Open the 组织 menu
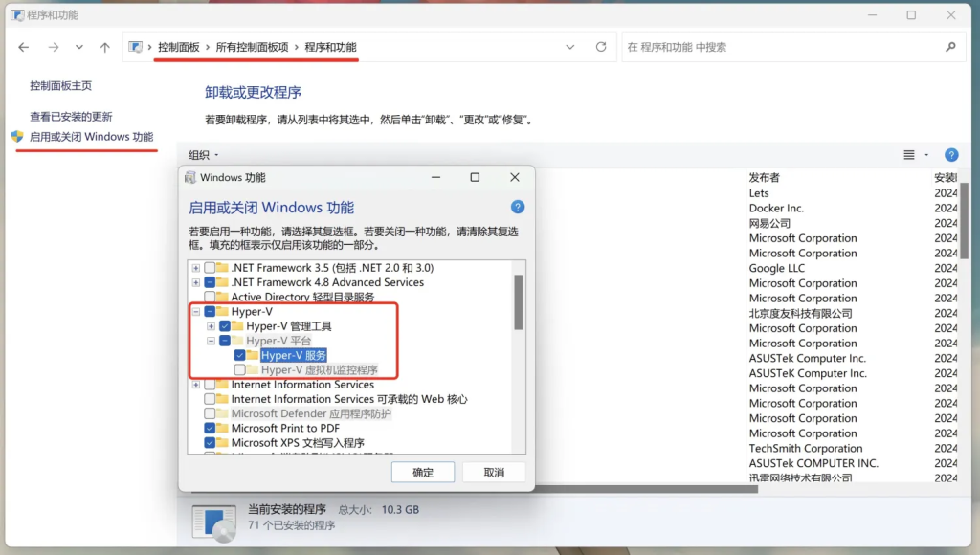Image resolution: width=980 pixels, height=555 pixels. coord(203,155)
